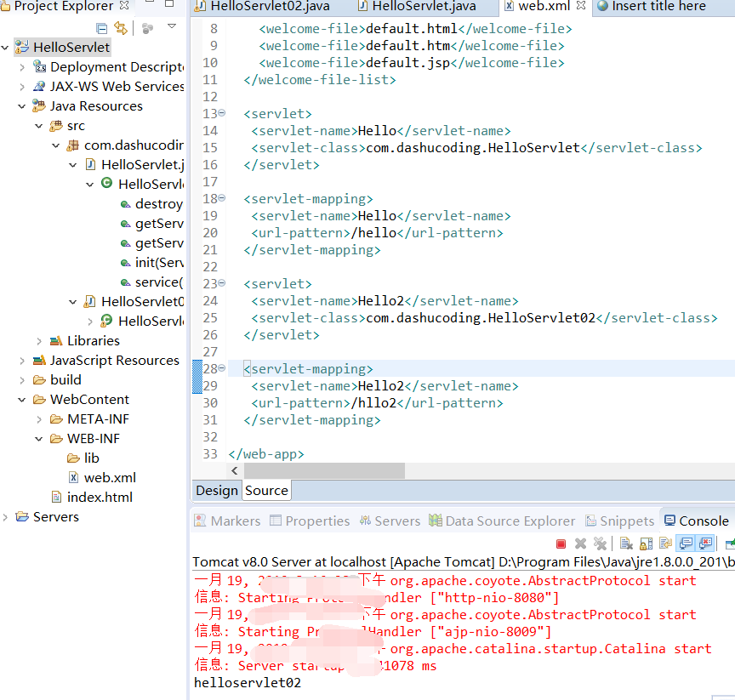Open Project Explorer view menu triangle
The image size is (735, 700).
click(x=172, y=26)
